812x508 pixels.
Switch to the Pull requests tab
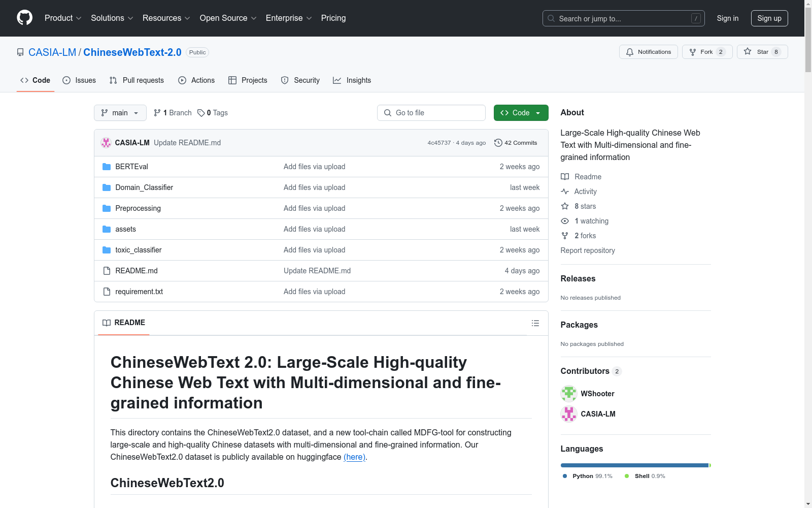tap(137, 80)
